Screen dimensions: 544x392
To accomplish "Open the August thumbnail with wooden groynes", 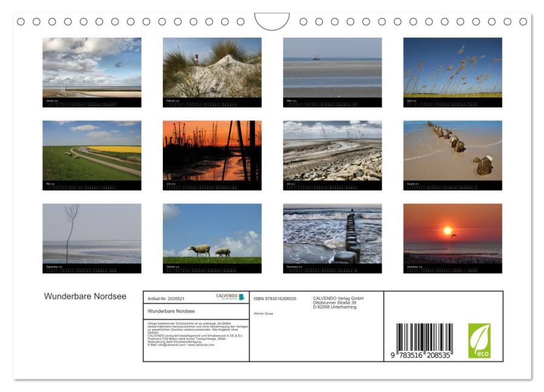I will (x=453, y=155).
